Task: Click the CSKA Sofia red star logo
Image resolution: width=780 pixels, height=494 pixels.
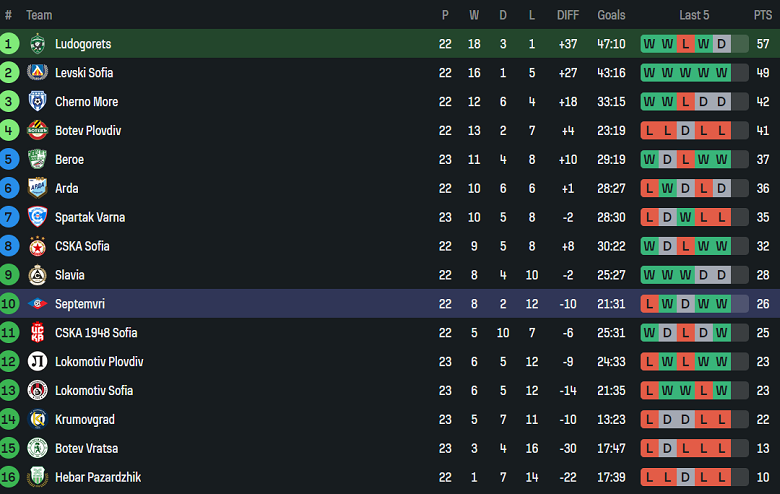Action: pos(37,246)
